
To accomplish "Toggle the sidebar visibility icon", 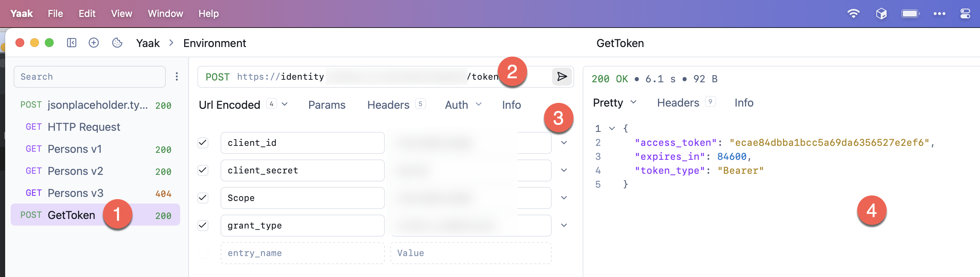I will pos(72,43).
